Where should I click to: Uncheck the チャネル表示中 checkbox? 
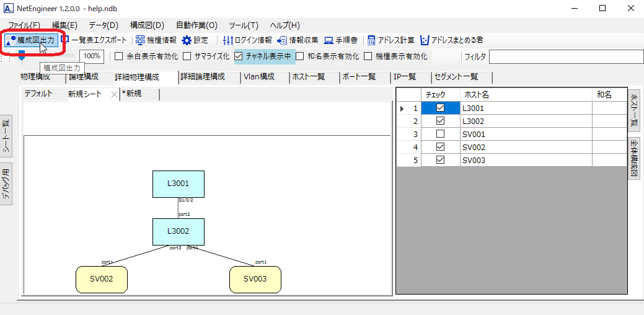[239, 56]
